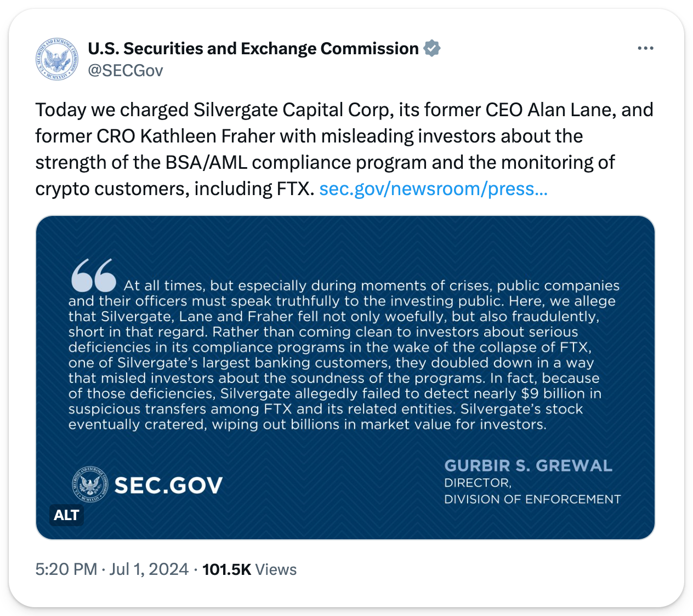Open the three-dot more options menu
This screenshot has width=693, height=616.
pos(645,48)
